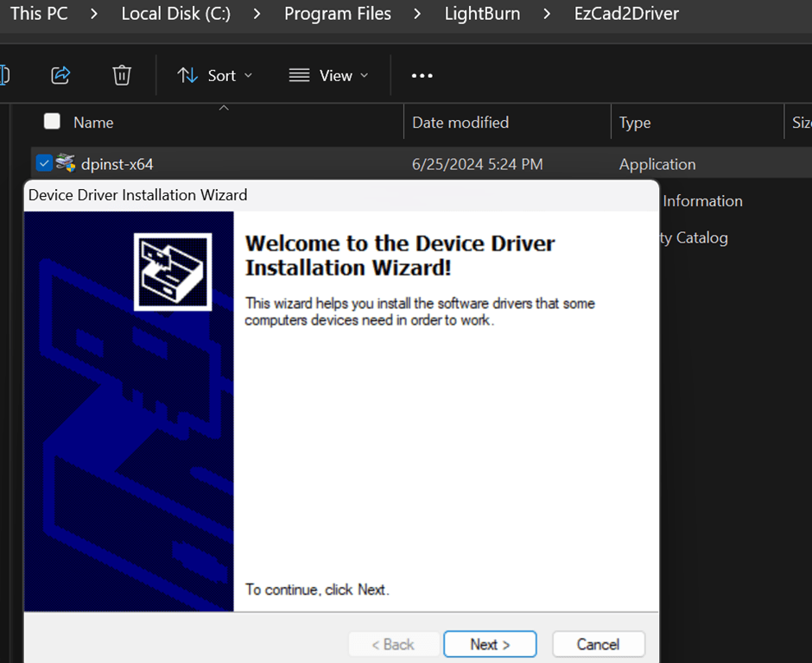Click the Share icon in the toolbar
This screenshot has height=663, width=812.
click(x=60, y=75)
